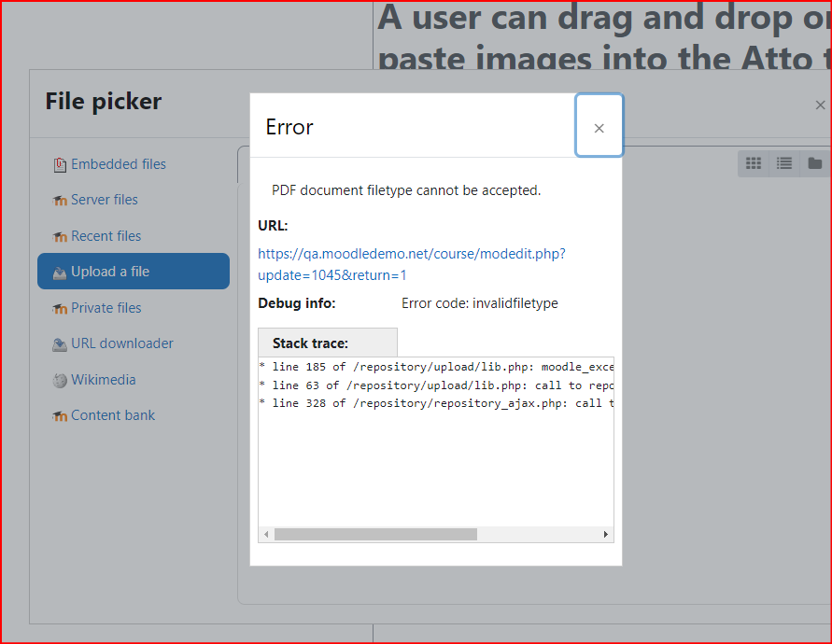Click the Wikimedia globe icon
Image resolution: width=832 pixels, height=644 pixels.
tap(60, 381)
